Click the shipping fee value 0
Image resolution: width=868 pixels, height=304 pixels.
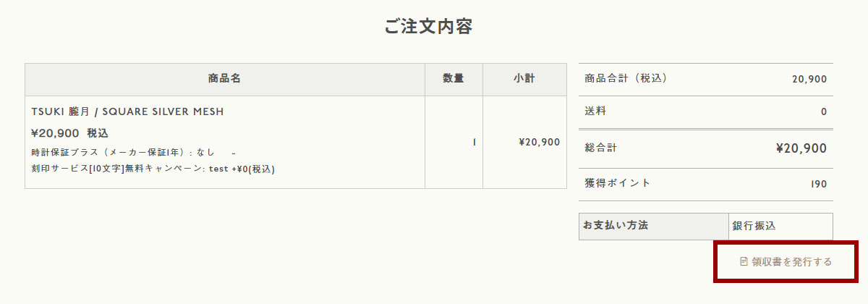[x=824, y=112]
